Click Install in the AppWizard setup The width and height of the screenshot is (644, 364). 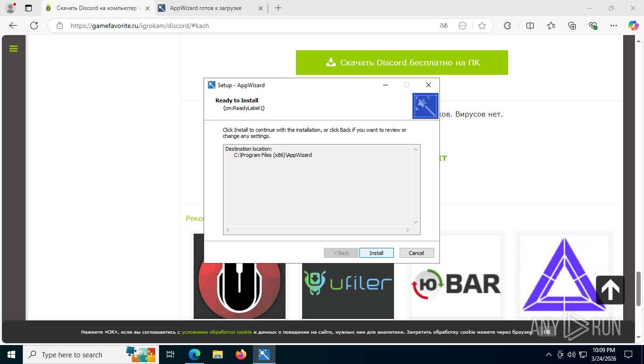pyautogui.click(x=376, y=253)
